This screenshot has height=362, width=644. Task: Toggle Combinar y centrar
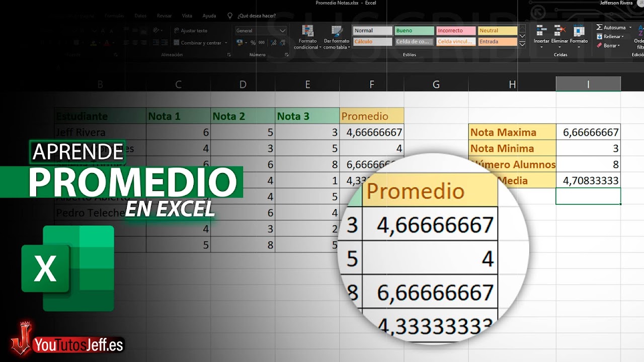(197, 43)
